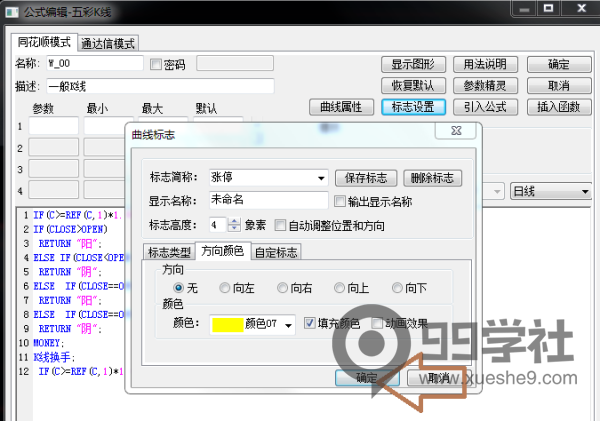
Task: Click the 标志高度 value field
Action: coord(218,225)
